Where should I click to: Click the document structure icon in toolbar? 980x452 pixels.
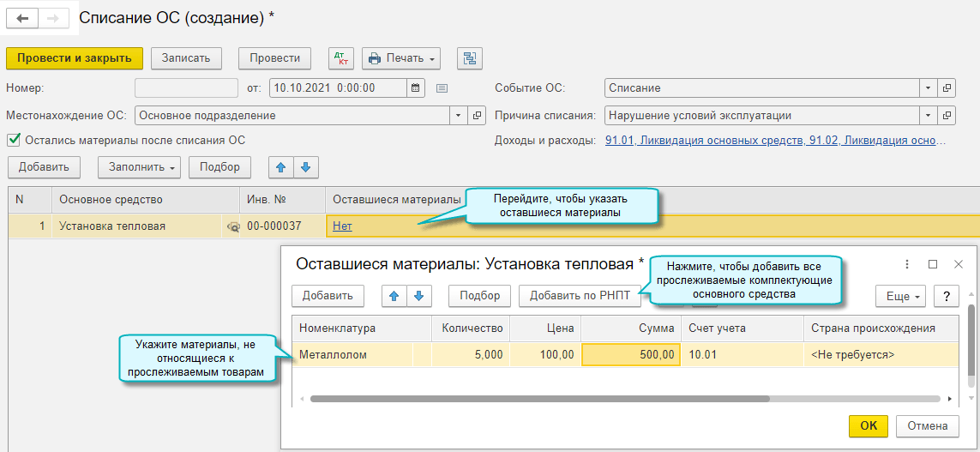(x=469, y=58)
